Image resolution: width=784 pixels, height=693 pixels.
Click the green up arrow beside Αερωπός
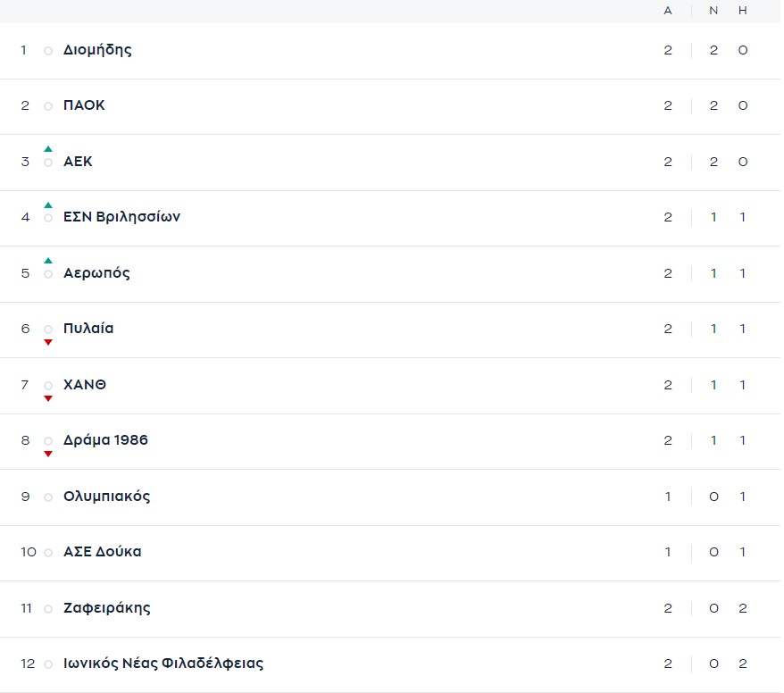pyautogui.click(x=48, y=261)
